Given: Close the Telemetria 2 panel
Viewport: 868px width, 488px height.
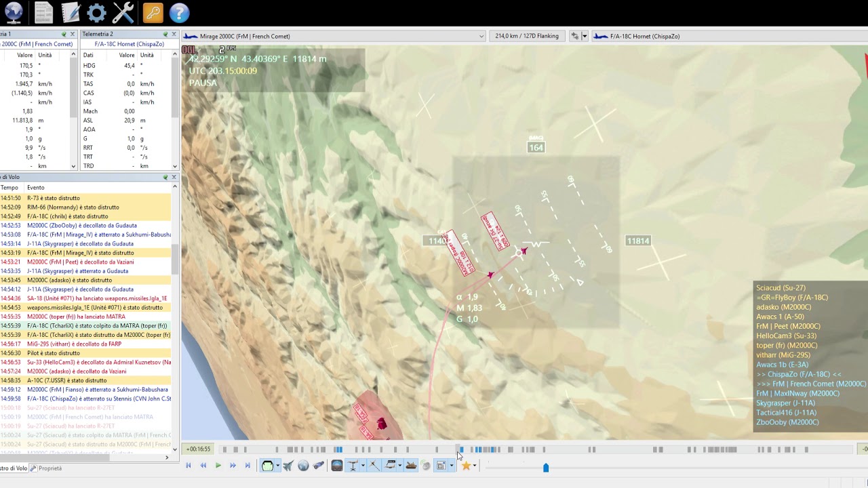Looking at the screenshot, I should tap(174, 34).
